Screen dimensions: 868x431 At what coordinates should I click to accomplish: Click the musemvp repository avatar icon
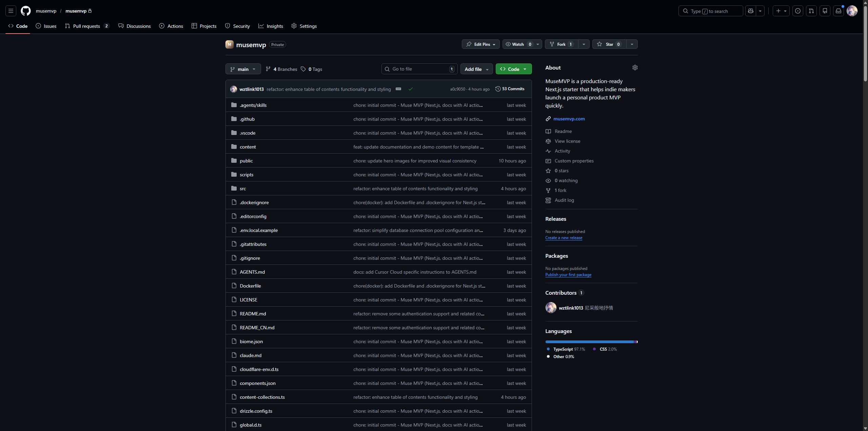(230, 44)
